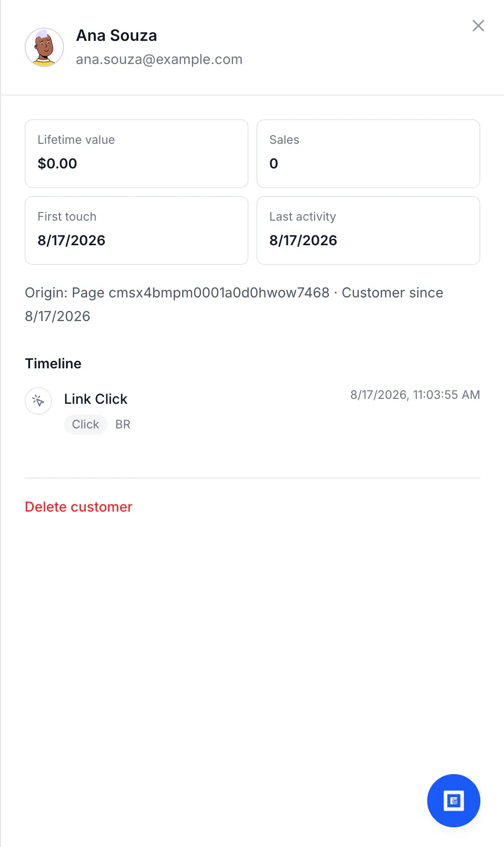
Task: Click the ana.souza@example.com email address
Action: 159,59
